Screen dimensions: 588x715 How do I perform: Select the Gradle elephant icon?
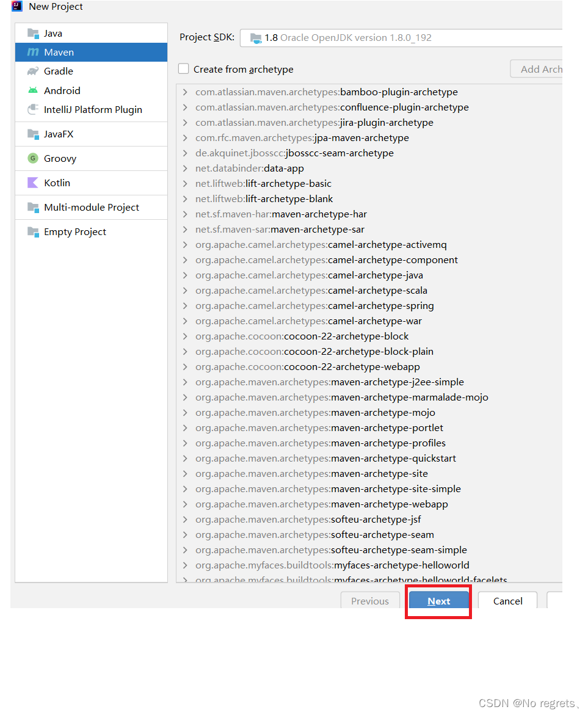click(x=33, y=71)
